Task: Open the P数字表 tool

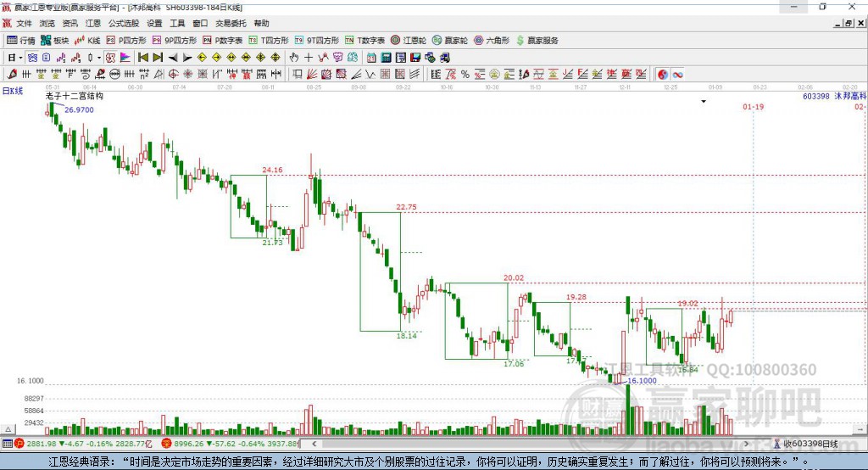Action: (x=223, y=41)
